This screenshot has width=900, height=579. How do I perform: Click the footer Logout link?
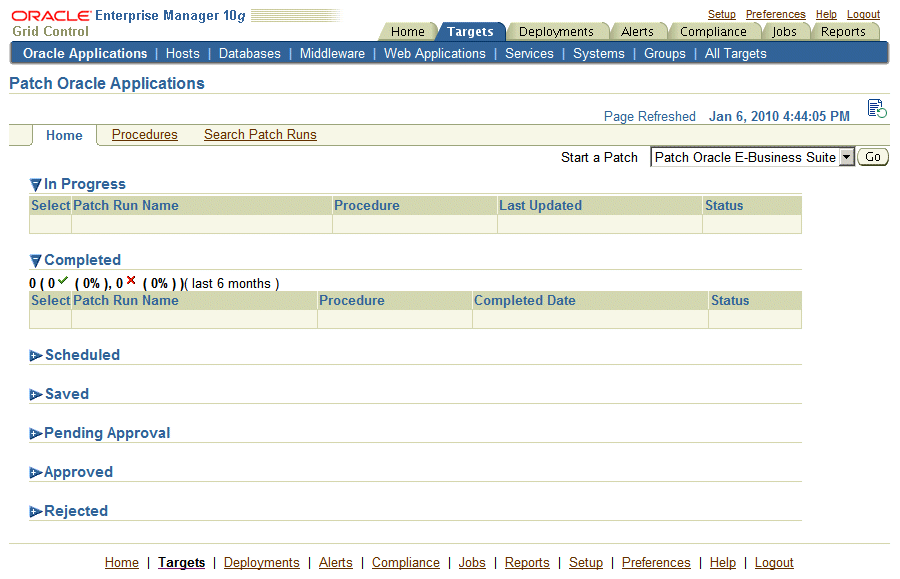tap(774, 562)
